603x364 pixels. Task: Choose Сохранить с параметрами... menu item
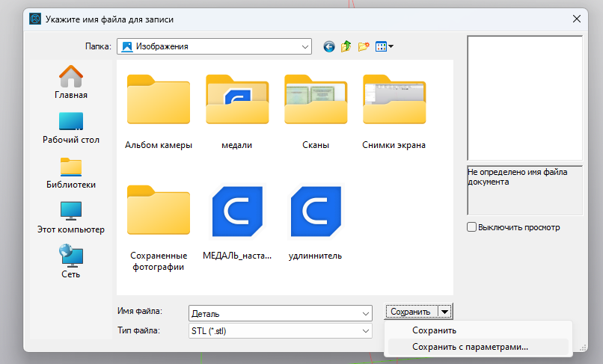[478, 347]
